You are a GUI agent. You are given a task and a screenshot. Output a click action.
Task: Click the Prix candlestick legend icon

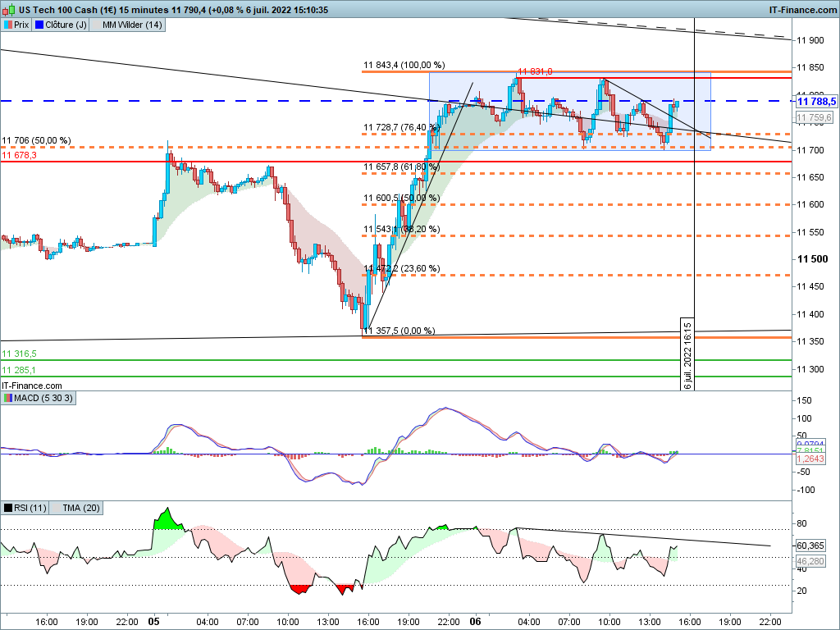(x=7, y=25)
